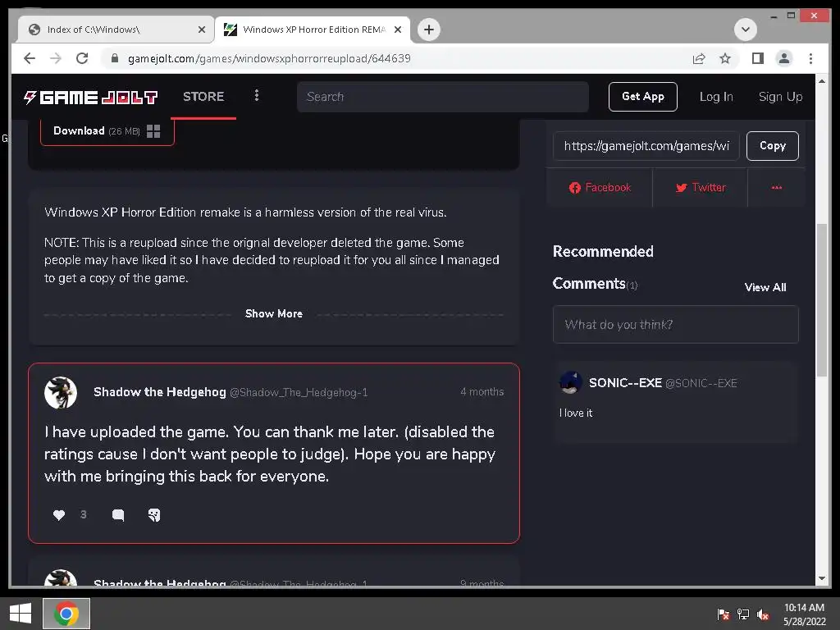Download the 26 MB game build
840x630 pixels.
point(107,131)
